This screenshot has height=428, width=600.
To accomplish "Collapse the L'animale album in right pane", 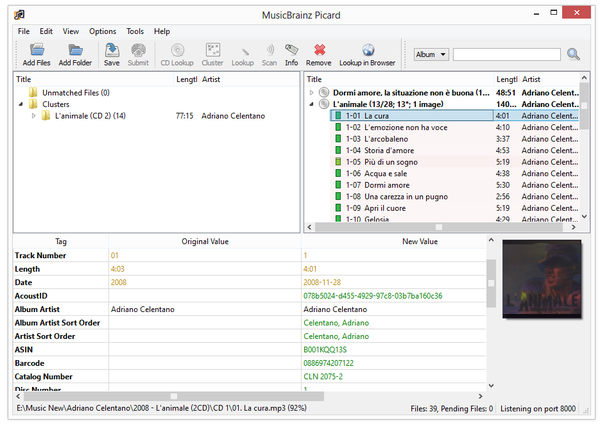I will point(311,104).
